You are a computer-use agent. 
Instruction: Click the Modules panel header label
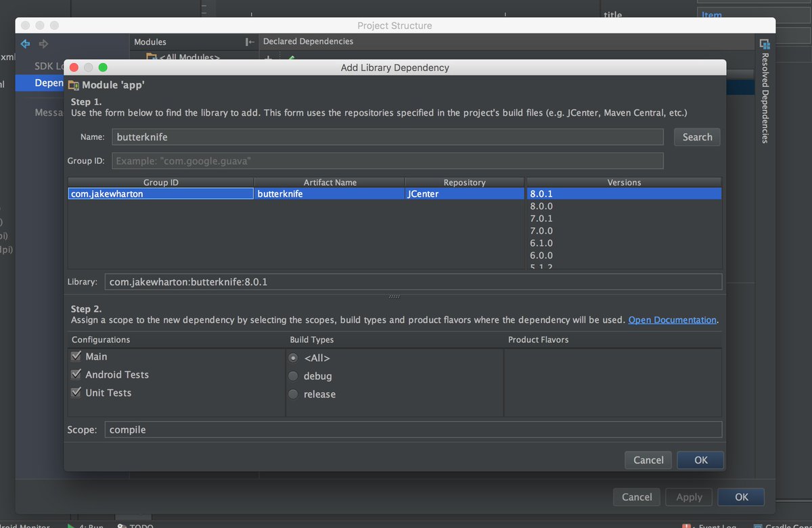150,42
